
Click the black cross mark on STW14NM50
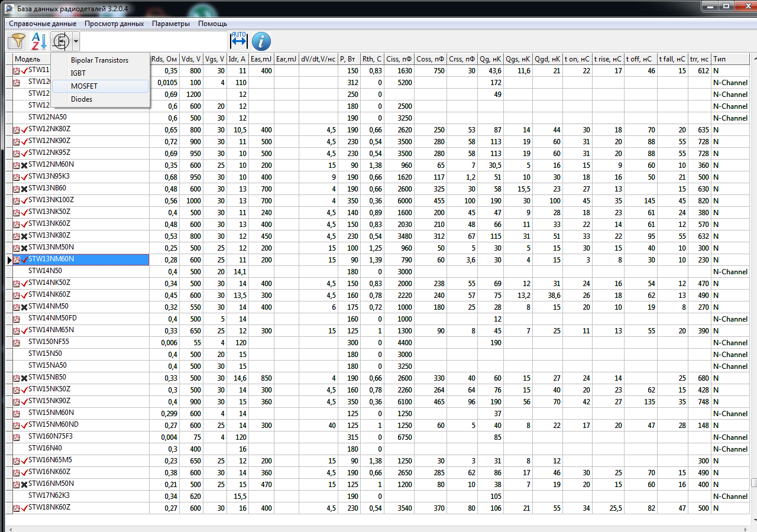tap(24, 307)
